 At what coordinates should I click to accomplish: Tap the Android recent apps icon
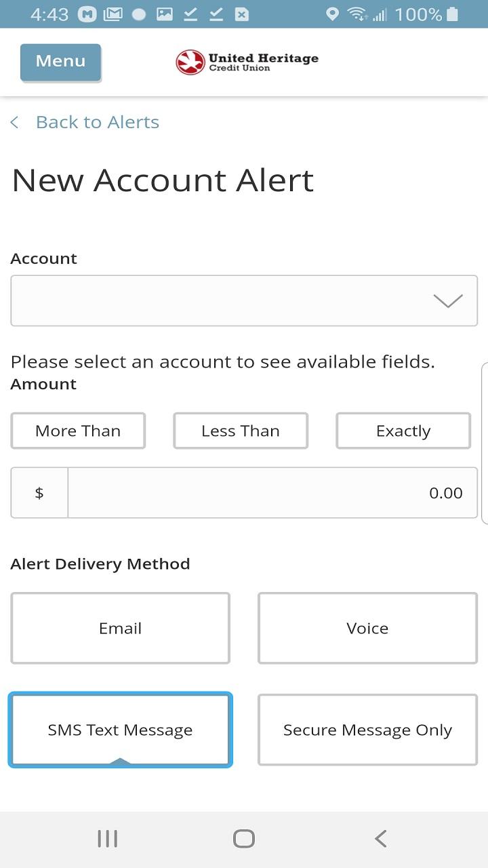point(107,839)
